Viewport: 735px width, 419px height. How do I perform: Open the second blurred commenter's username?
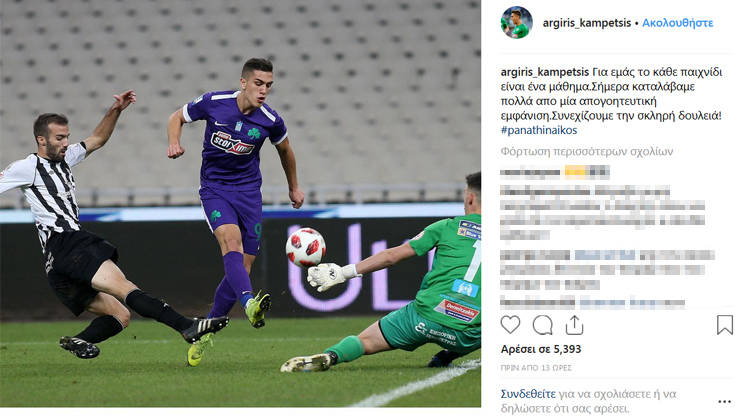[x=545, y=191]
